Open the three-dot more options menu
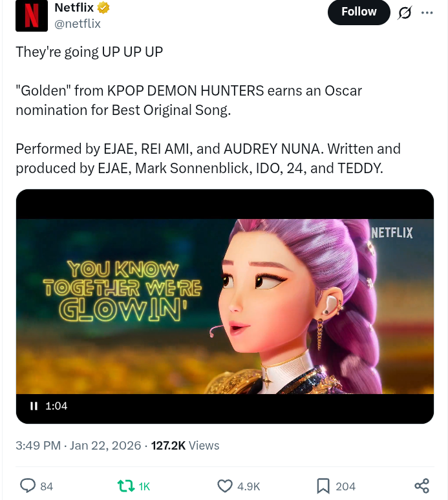 [x=427, y=12]
